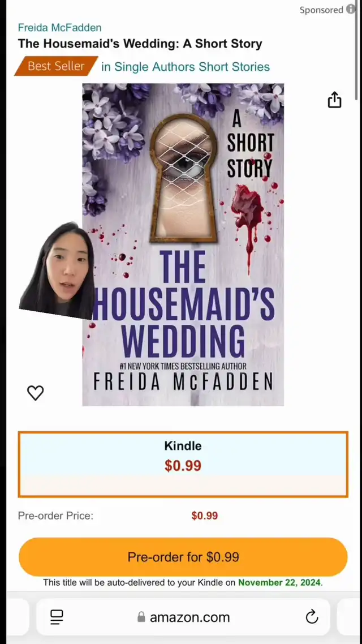Screen dimensions: 362x644
Task: Click Pre-order for $0.99 button
Action: (x=183, y=557)
